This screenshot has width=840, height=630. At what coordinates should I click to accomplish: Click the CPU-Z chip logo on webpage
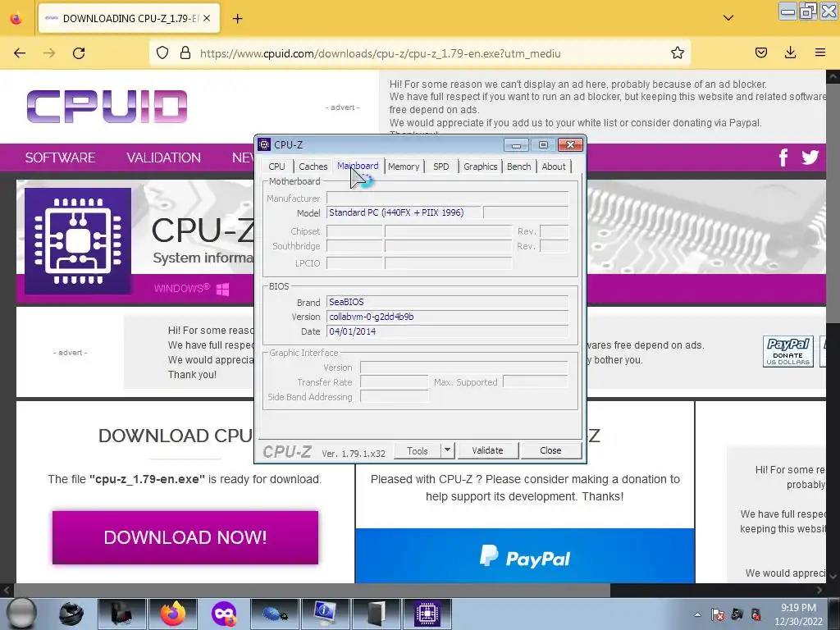point(78,241)
